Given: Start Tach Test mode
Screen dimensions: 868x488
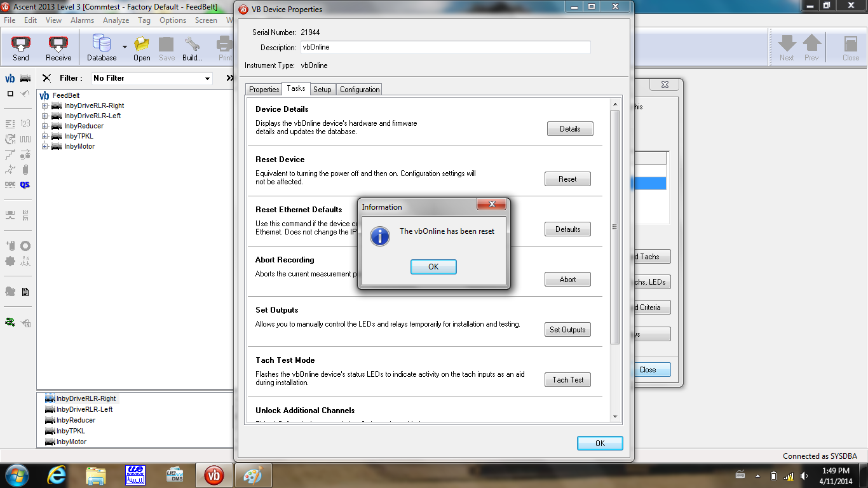Looking at the screenshot, I should [567, 379].
